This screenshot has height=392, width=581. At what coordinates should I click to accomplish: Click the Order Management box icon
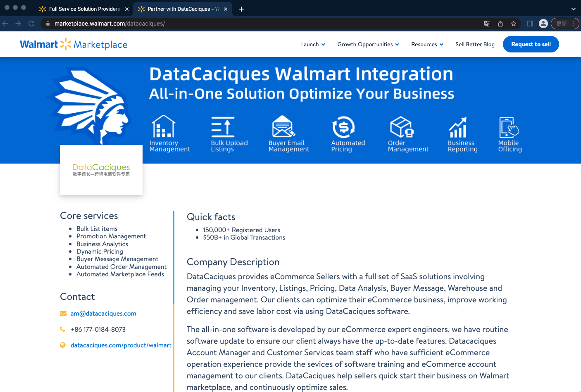[402, 127]
